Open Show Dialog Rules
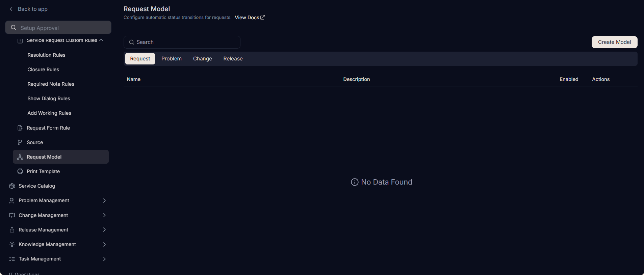This screenshot has width=644, height=275. 49,99
